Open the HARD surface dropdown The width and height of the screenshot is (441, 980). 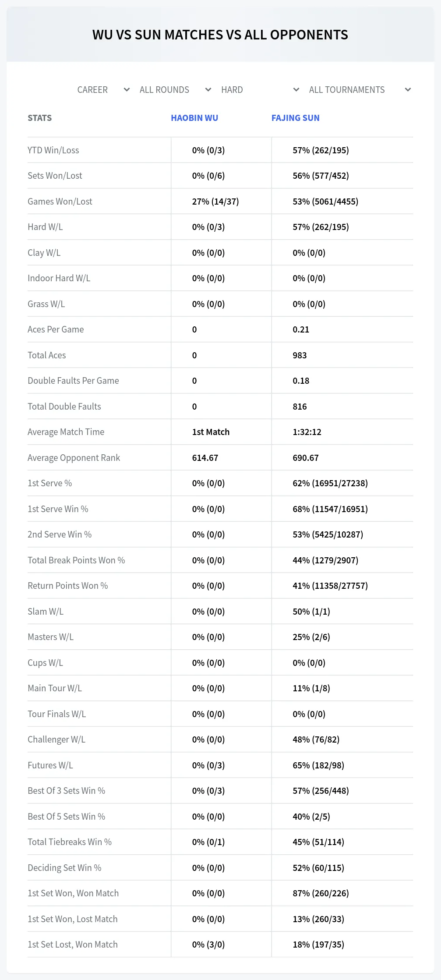(x=260, y=90)
